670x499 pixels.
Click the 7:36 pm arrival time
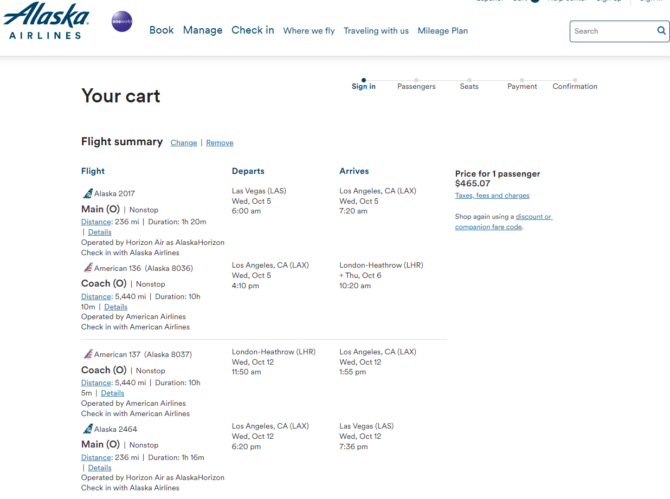point(353,446)
